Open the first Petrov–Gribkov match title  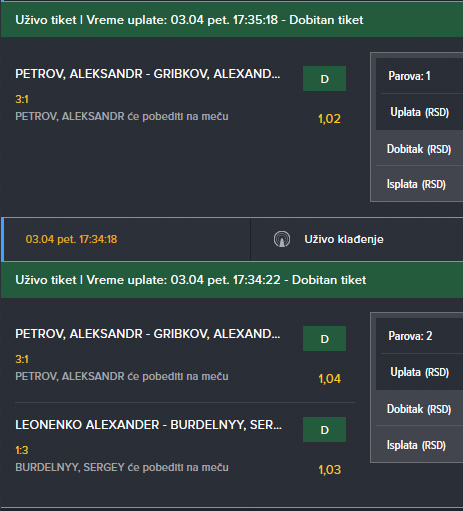[x=148, y=74]
